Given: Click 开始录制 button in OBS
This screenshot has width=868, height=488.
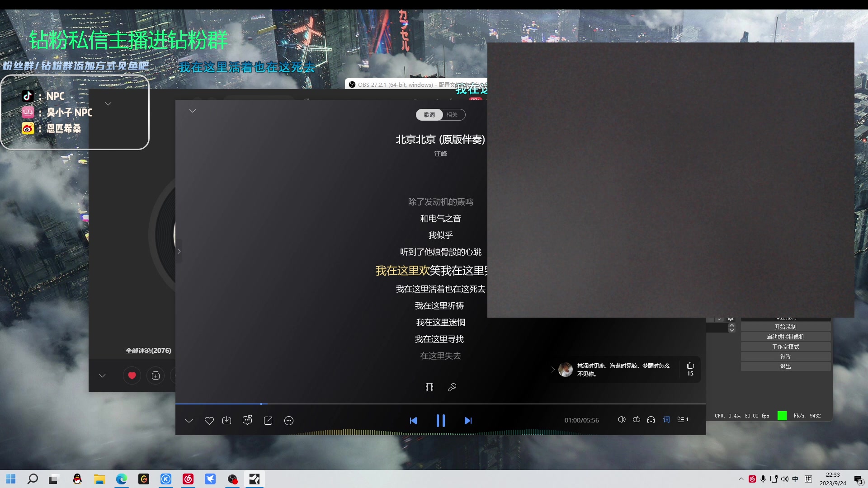Looking at the screenshot, I should click(x=785, y=327).
